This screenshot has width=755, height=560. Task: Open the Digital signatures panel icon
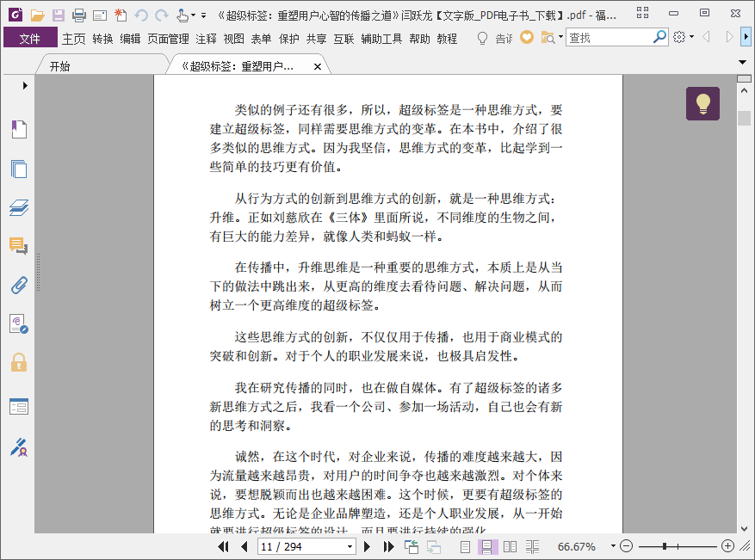(19, 323)
